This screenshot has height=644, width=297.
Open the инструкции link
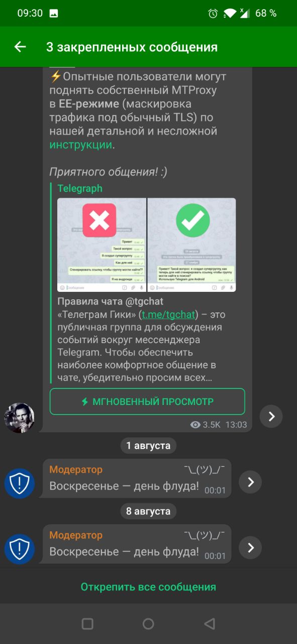(80, 145)
